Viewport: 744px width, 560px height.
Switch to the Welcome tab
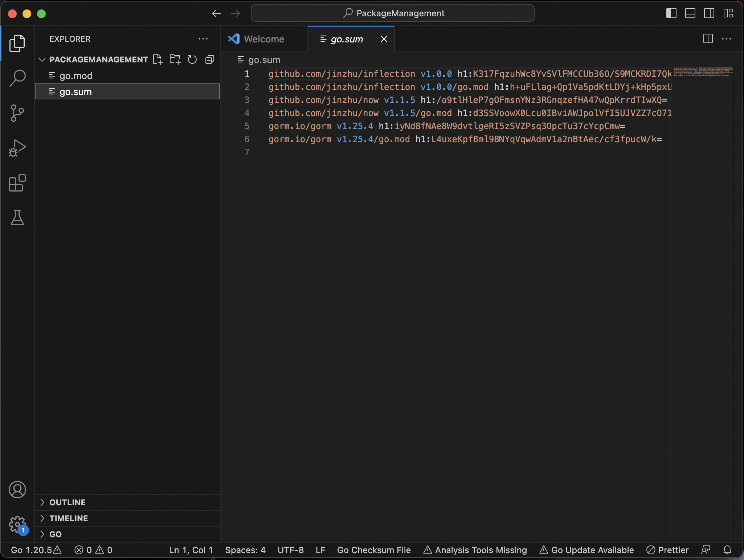tap(264, 39)
